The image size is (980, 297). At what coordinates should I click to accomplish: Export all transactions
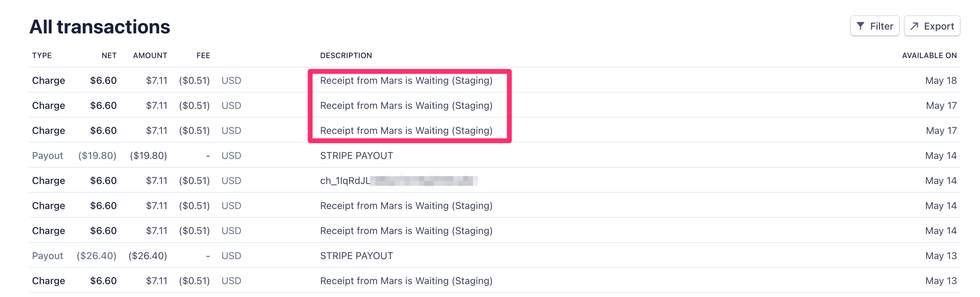[x=932, y=26]
